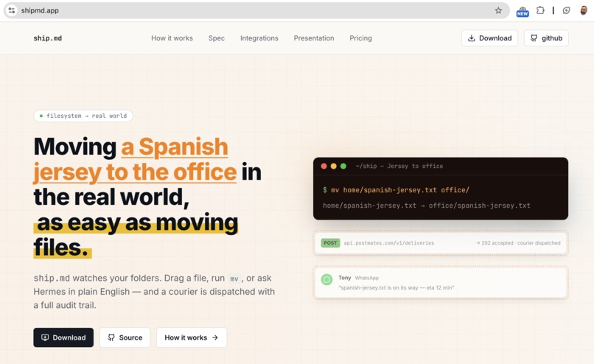Go to the ship.md home logo
The image size is (594, 364).
point(48,38)
